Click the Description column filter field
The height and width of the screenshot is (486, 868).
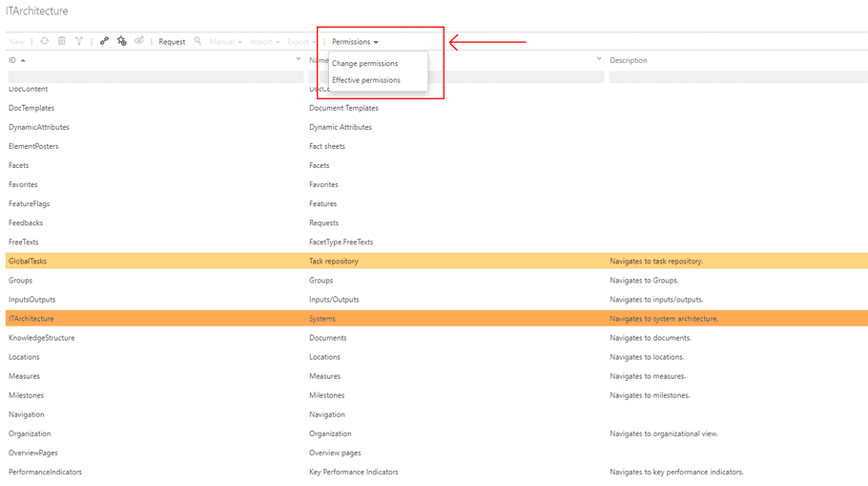tap(738, 77)
